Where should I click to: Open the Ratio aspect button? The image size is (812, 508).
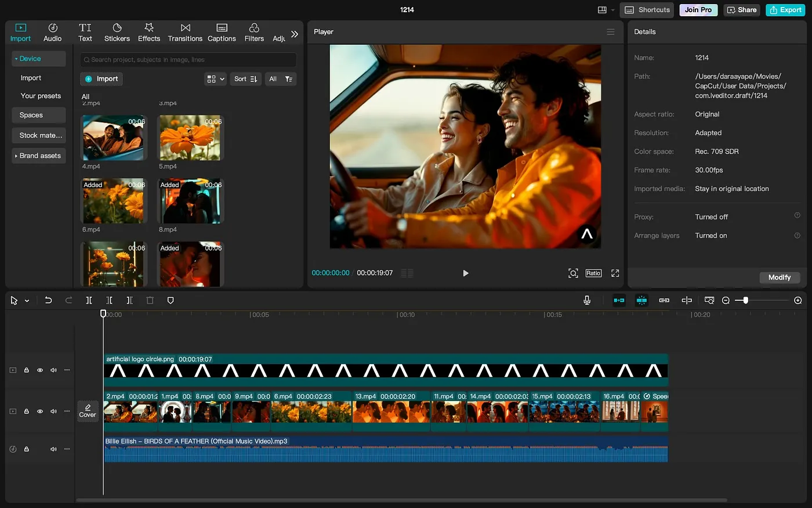(x=593, y=273)
